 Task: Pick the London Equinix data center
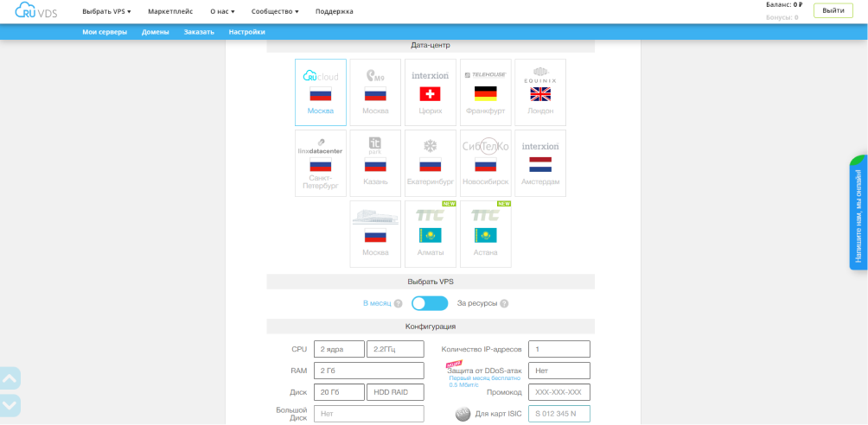540,92
